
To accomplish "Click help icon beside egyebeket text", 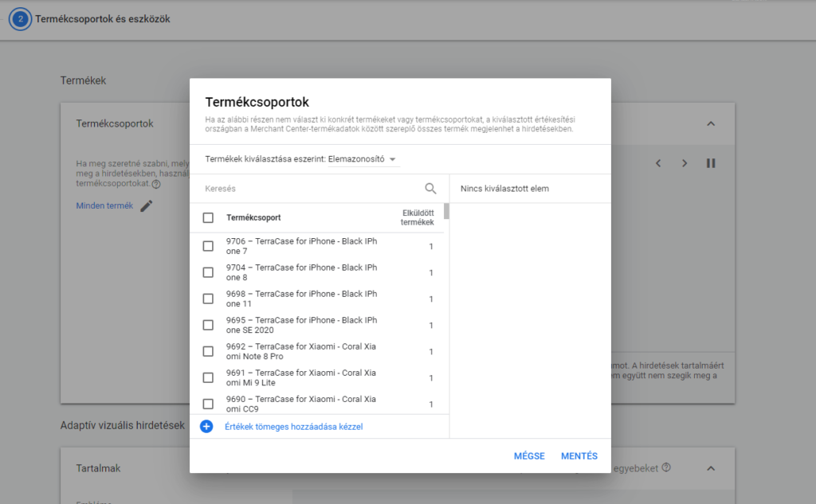I will (x=666, y=467).
